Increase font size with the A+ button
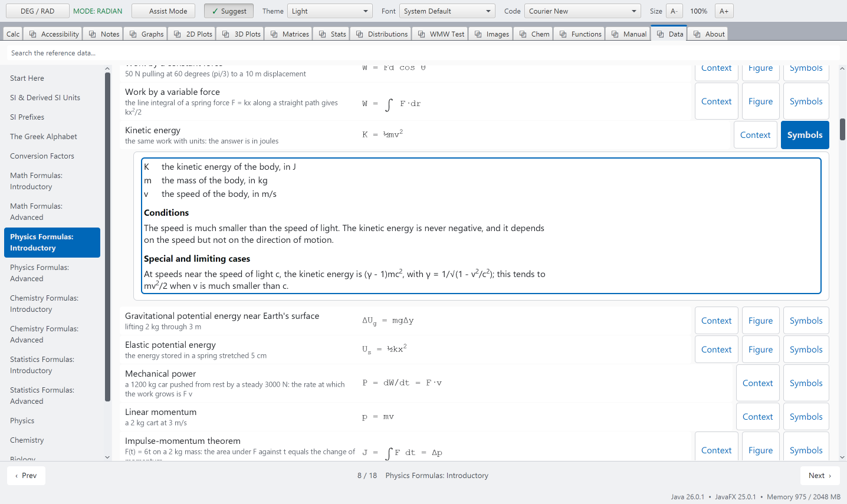 pos(724,11)
